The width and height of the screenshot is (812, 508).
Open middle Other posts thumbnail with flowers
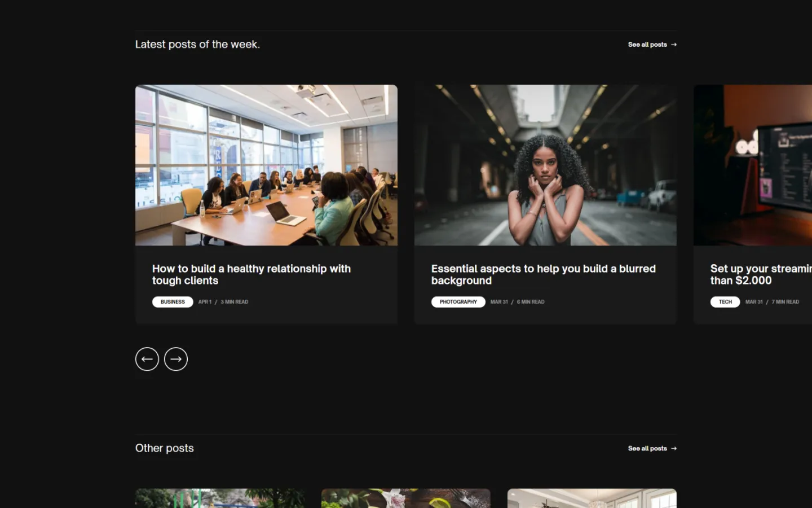point(406,498)
